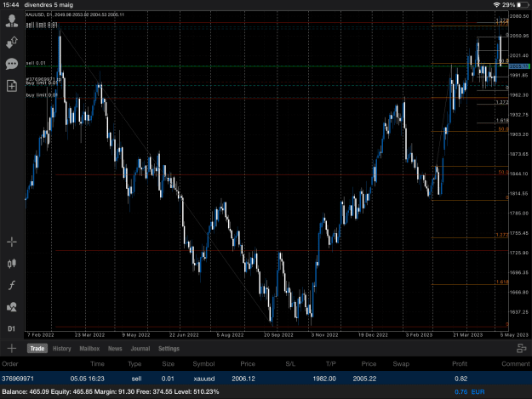Open the Settings tab
The height and width of the screenshot is (399, 532).
click(x=169, y=349)
